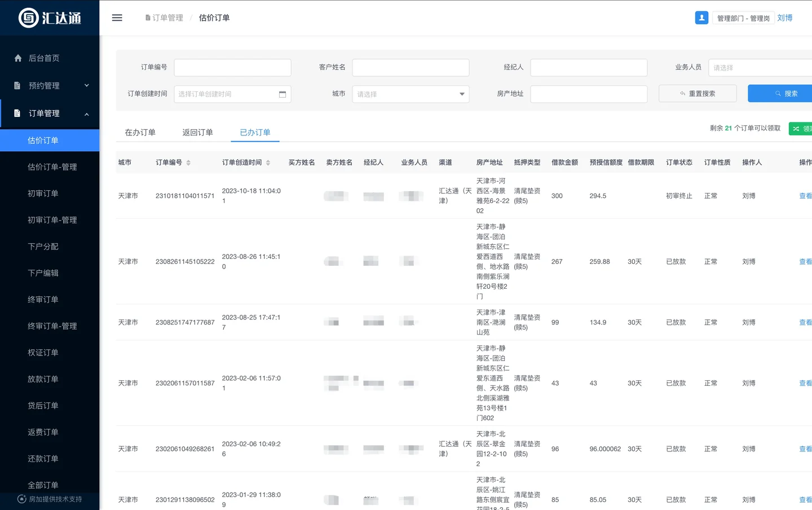The image size is (812, 510).
Task: Click sort arrows beside 订单创造时间 column
Action: pyautogui.click(x=268, y=162)
